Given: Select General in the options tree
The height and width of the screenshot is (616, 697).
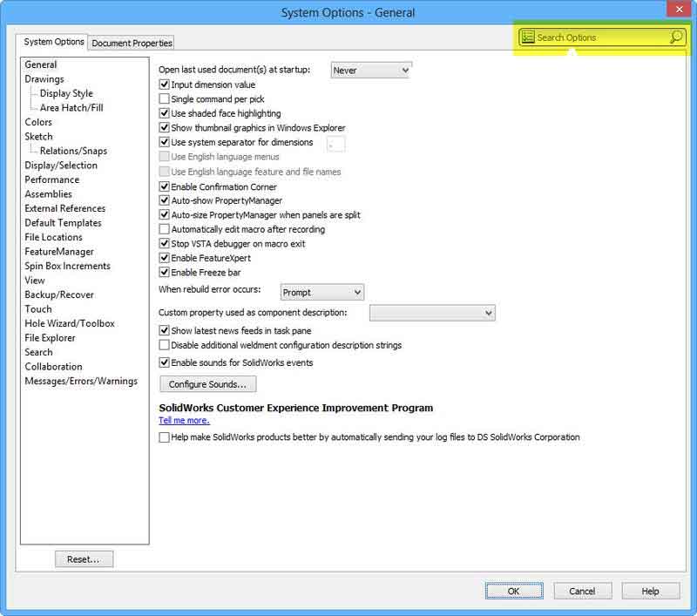Looking at the screenshot, I should 41,64.
